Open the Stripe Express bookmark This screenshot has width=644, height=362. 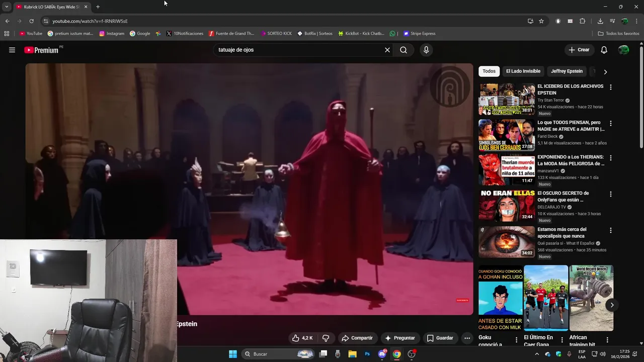click(419, 34)
